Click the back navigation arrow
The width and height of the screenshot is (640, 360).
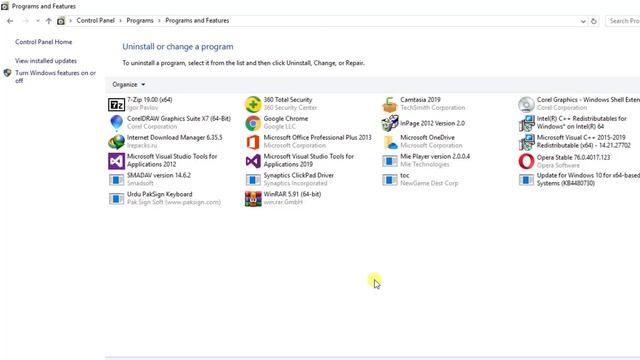pyautogui.click(x=10, y=21)
